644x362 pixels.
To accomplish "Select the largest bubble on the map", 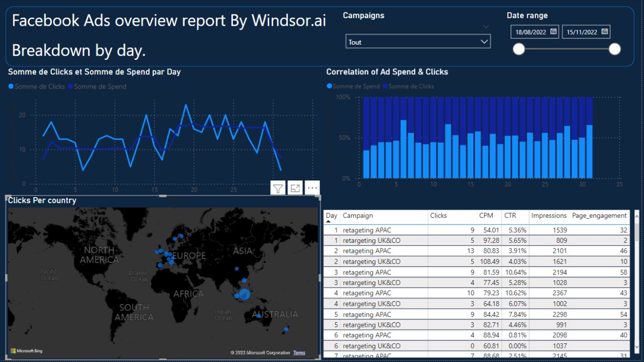I will [245, 294].
